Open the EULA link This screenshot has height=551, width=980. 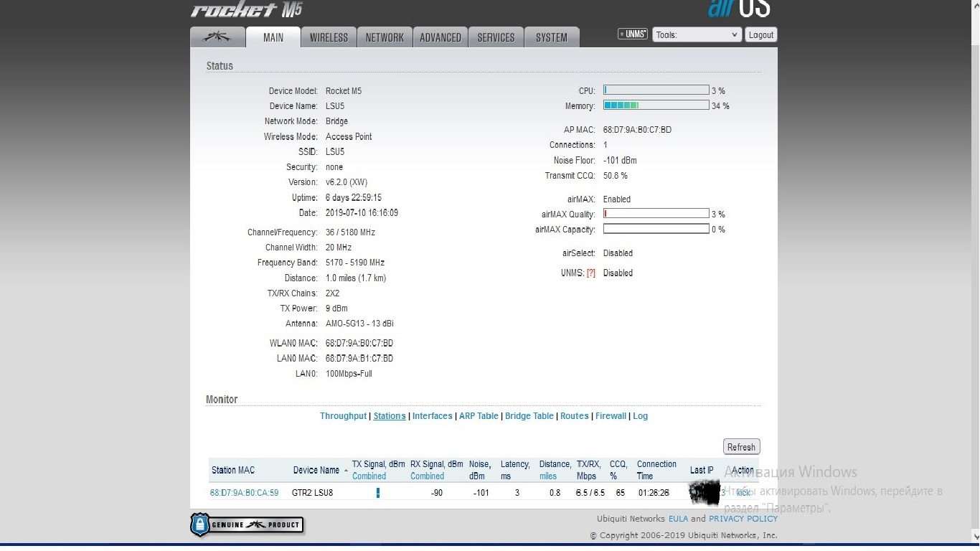coord(678,519)
